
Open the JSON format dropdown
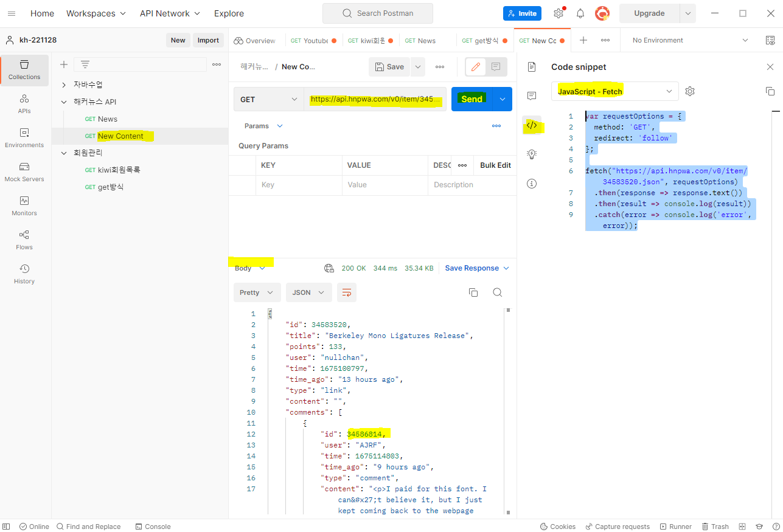[x=309, y=292]
